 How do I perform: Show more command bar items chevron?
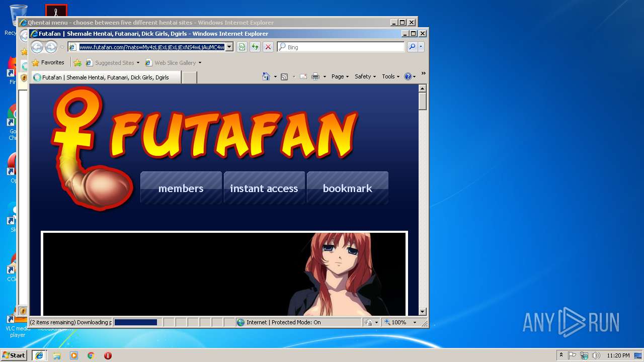click(424, 74)
